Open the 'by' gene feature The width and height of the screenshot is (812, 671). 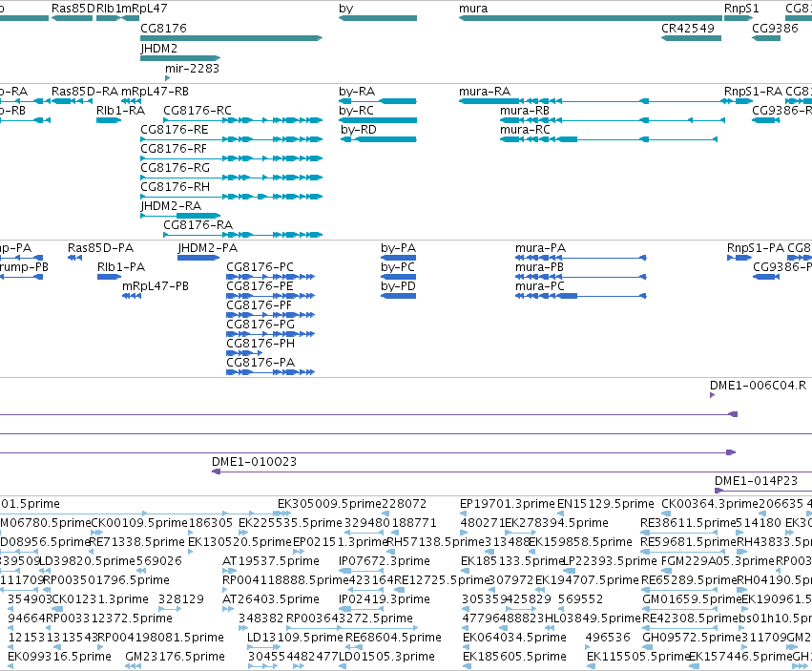378,18
